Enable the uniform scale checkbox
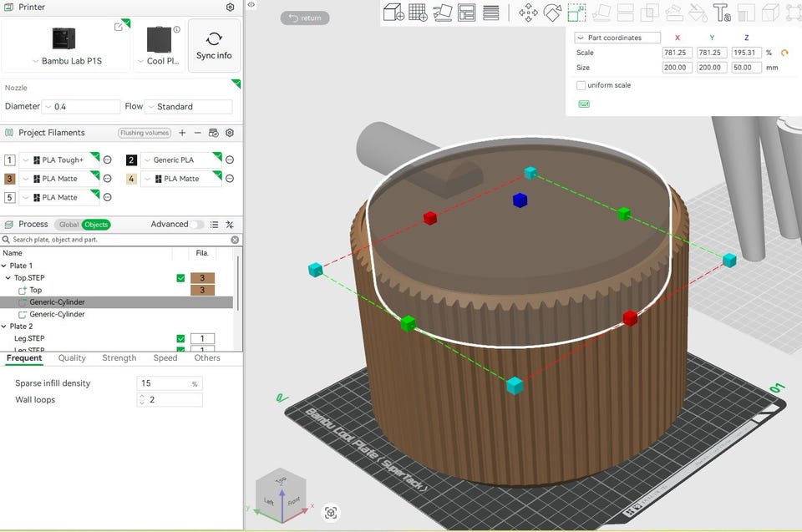802x532 pixels. [x=581, y=85]
